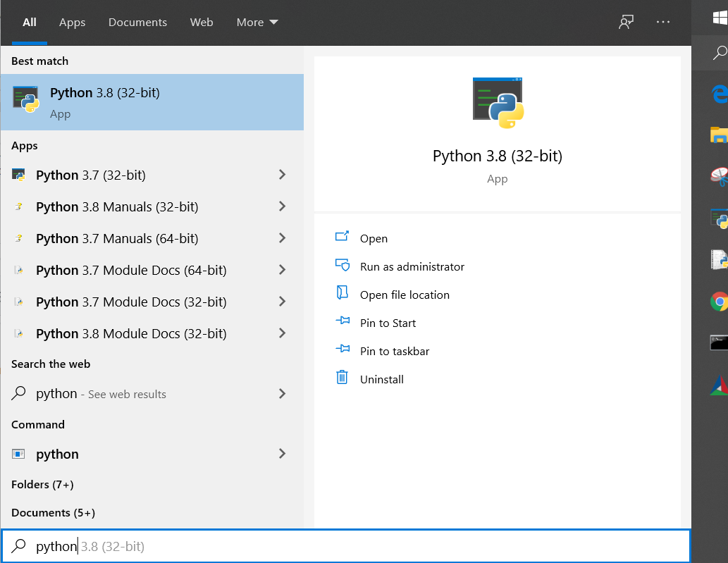This screenshot has width=728, height=563.
Task: Click the Python 3.7 Module Docs (32-bit) icon
Action: point(18,302)
